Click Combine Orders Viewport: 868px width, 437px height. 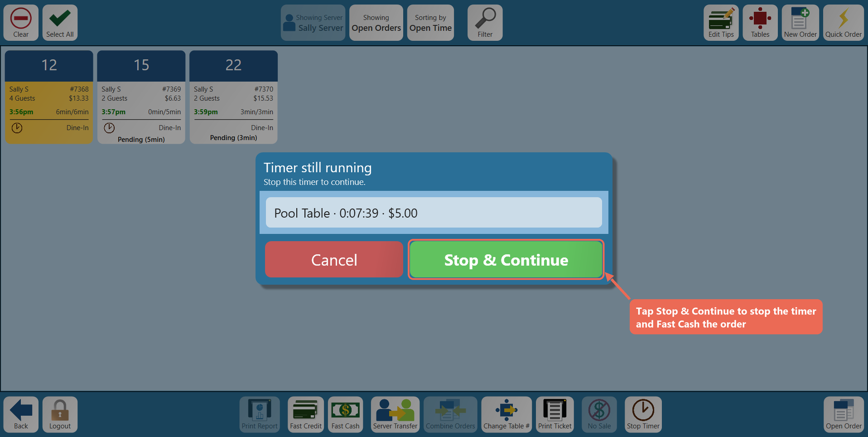(x=450, y=414)
